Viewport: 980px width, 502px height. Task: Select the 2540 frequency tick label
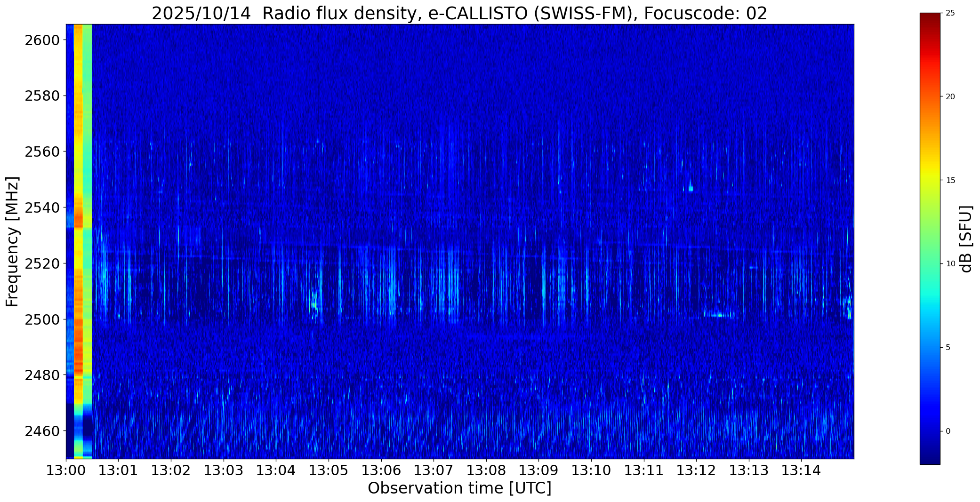[41, 207]
